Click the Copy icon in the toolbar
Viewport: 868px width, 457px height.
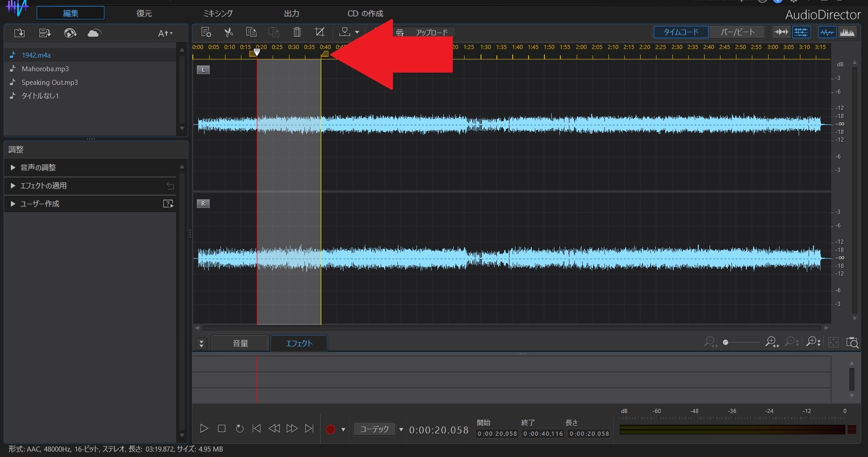(x=251, y=32)
